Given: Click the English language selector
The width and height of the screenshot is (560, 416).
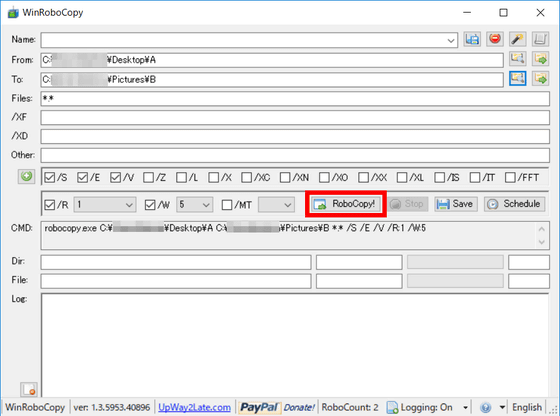Looking at the screenshot, I should pyautogui.click(x=527, y=407).
